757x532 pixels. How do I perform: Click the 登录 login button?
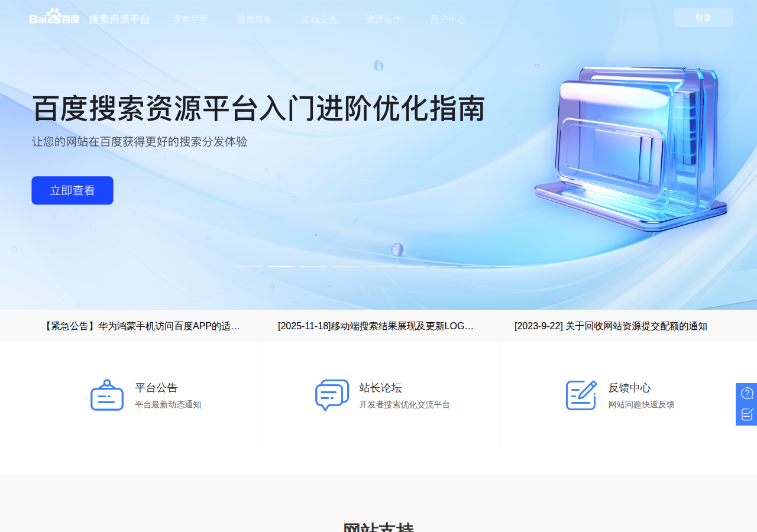coord(704,18)
